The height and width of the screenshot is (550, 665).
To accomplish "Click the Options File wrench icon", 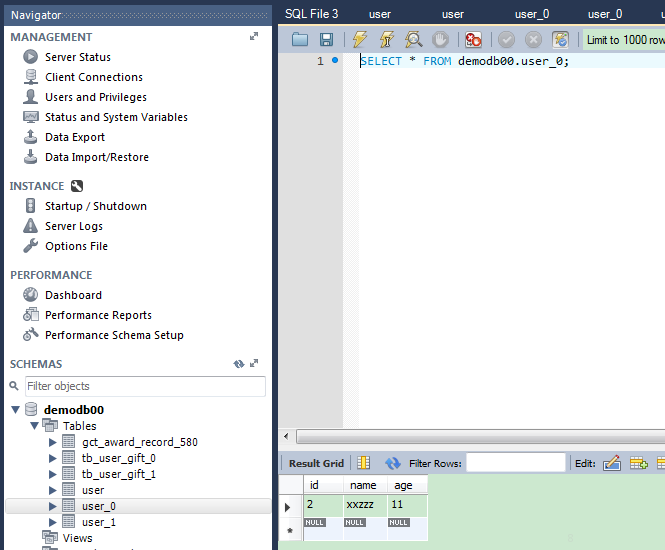I will 30,246.
